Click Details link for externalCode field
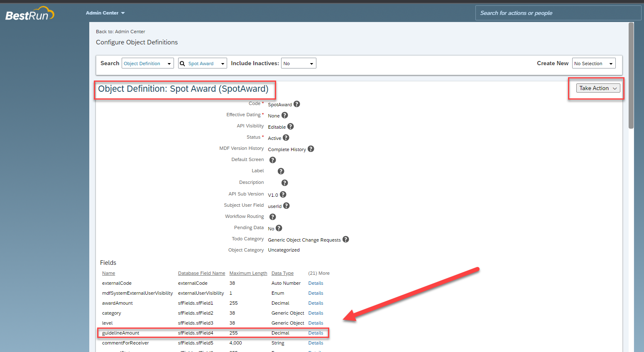 tap(316, 283)
